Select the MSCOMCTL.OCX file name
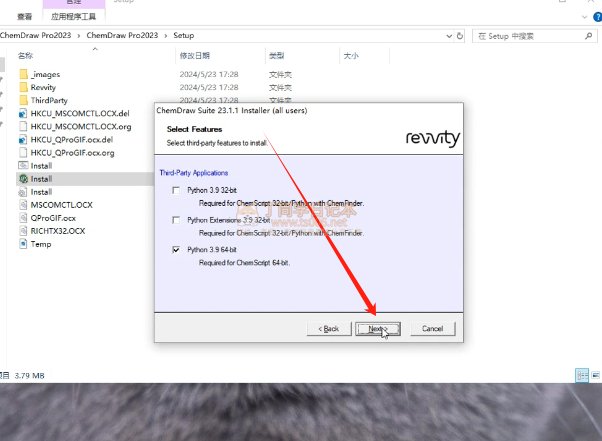This screenshot has height=441, width=602. click(x=61, y=205)
